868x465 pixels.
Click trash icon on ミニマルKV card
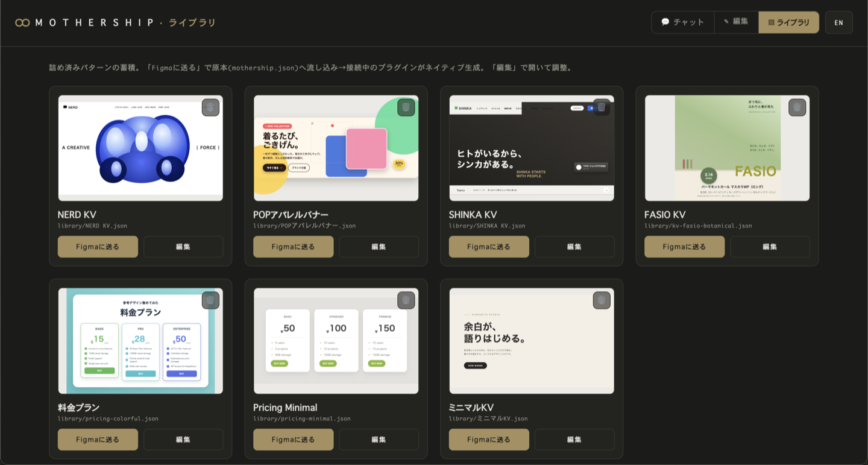[602, 300]
